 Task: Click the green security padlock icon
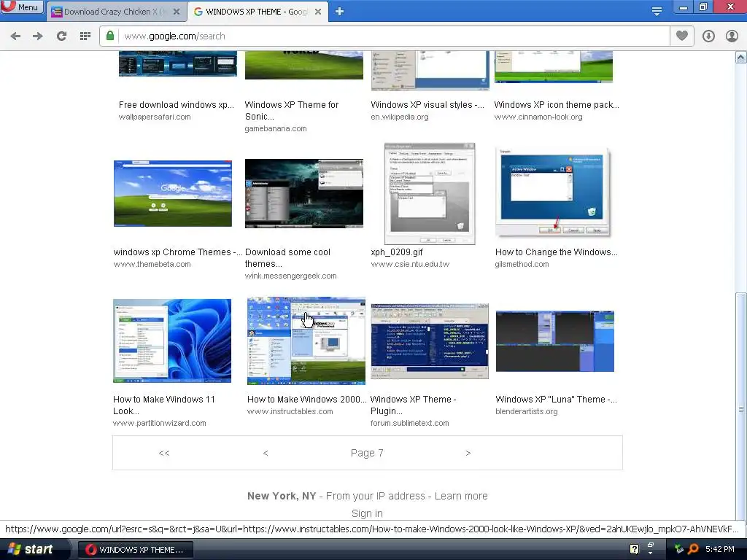[110, 36]
